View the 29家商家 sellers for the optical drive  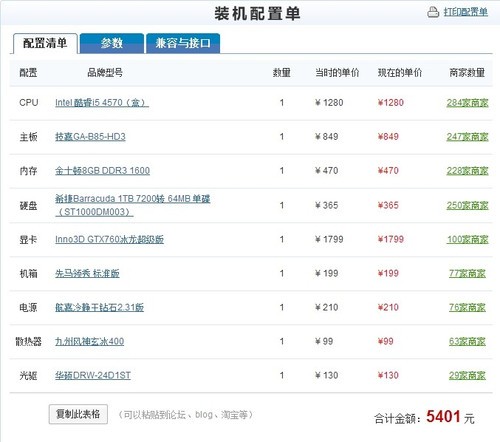[x=467, y=375]
